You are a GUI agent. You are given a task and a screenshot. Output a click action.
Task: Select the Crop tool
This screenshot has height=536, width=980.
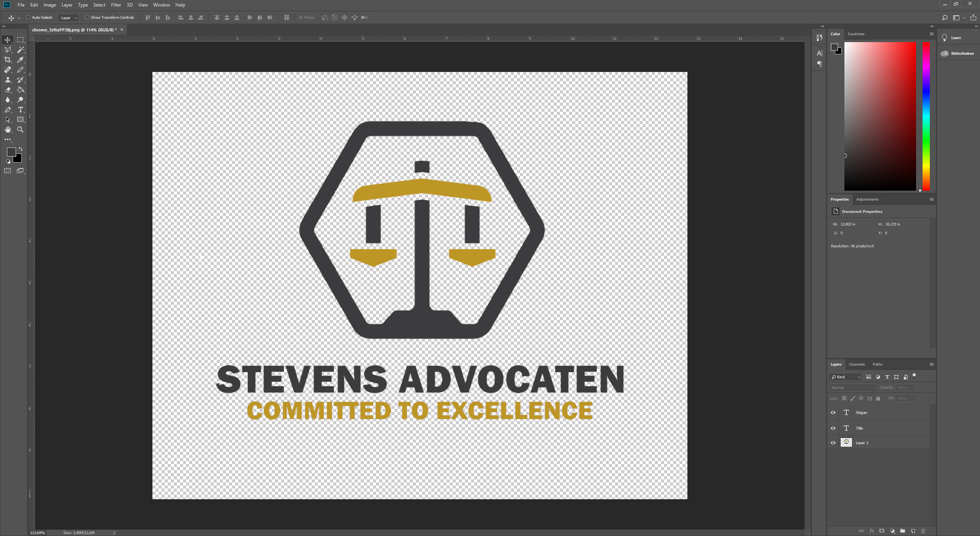8,60
